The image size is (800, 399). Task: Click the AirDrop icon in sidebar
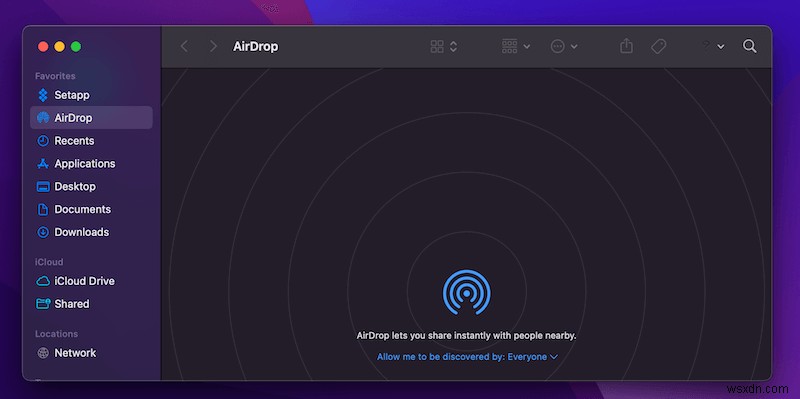tap(43, 118)
